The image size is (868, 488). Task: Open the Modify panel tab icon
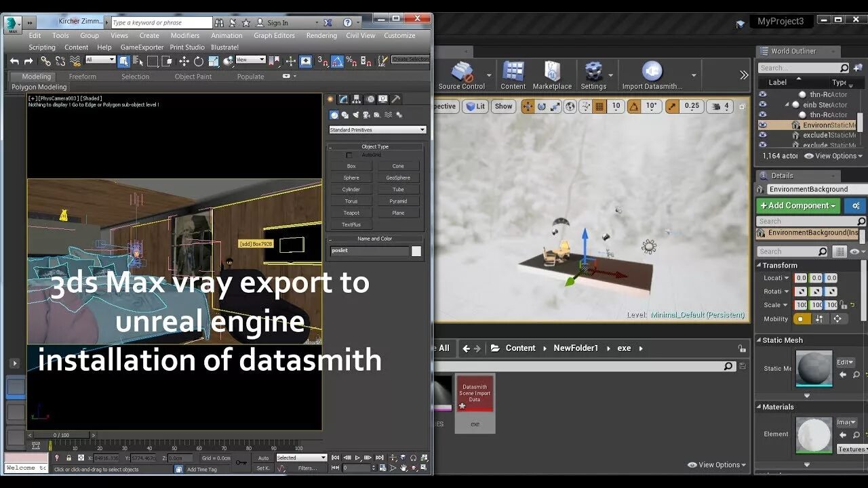point(343,99)
